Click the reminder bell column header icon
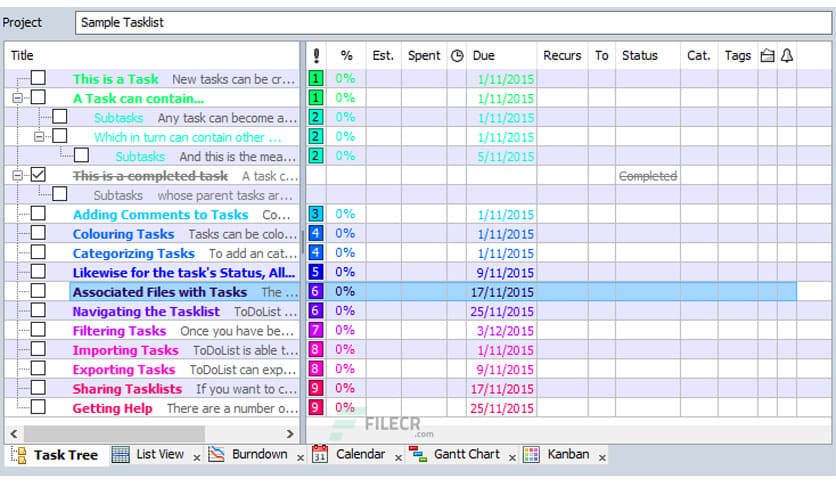Viewport: 836px width, 484px height. point(787,56)
